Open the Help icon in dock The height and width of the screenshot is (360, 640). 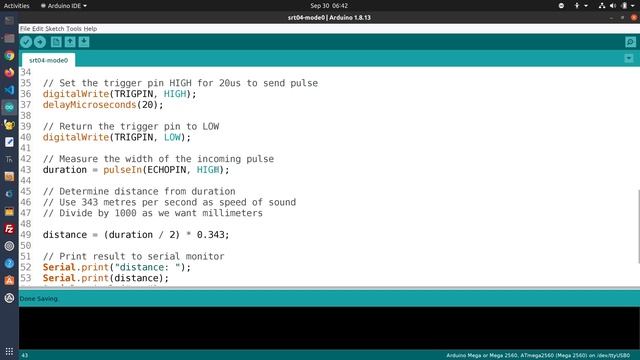9,263
